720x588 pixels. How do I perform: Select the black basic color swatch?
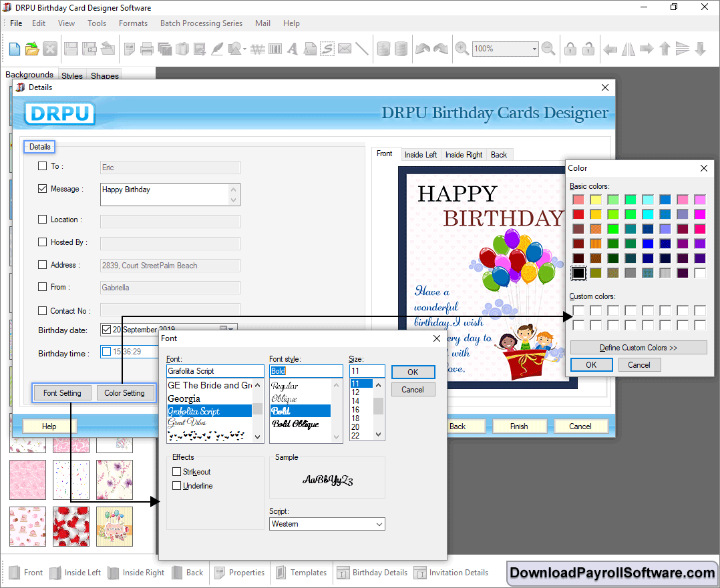[x=578, y=273]
